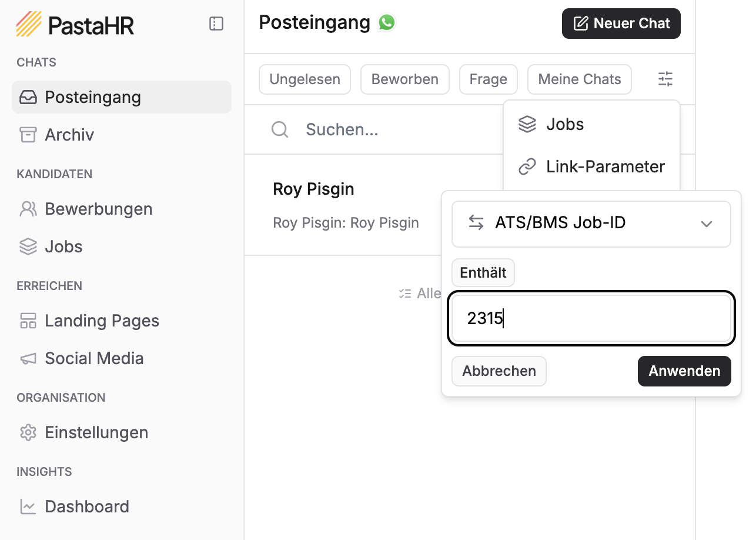756x540 pixels.
Task: Enable the Meine Chats filter
Action: (x=579, y=79)
